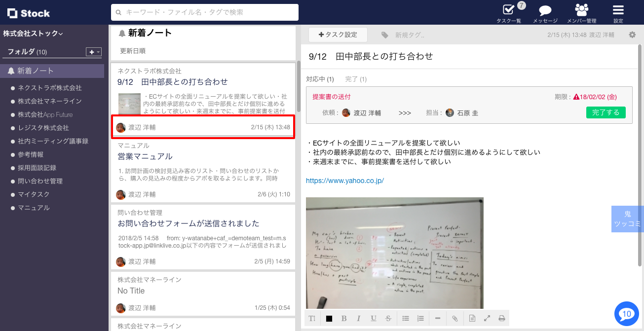644x331 pixels.
Task: Expand the 株式会社ストック team dropdown
Action: [x=33, y=34]
